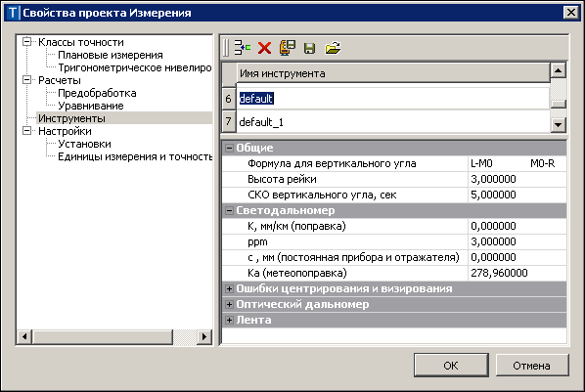This screenshot has height=392, width=585.
Task: Click the instrument list scroll down arrow
Action: [x=559, y=124]
